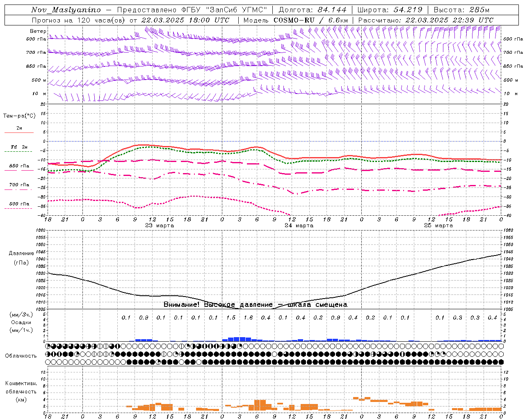Click the Nov_Maslyanino station title
This screenshot has height=420, width=525.
coord(66,10)
